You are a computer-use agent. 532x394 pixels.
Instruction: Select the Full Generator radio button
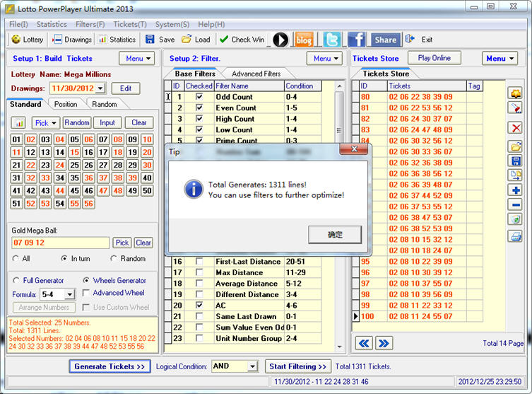[x=16, y=281]
